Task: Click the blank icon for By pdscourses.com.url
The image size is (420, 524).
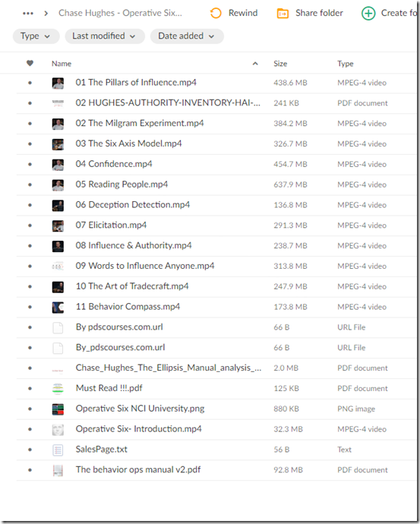Action: point(58,327)
